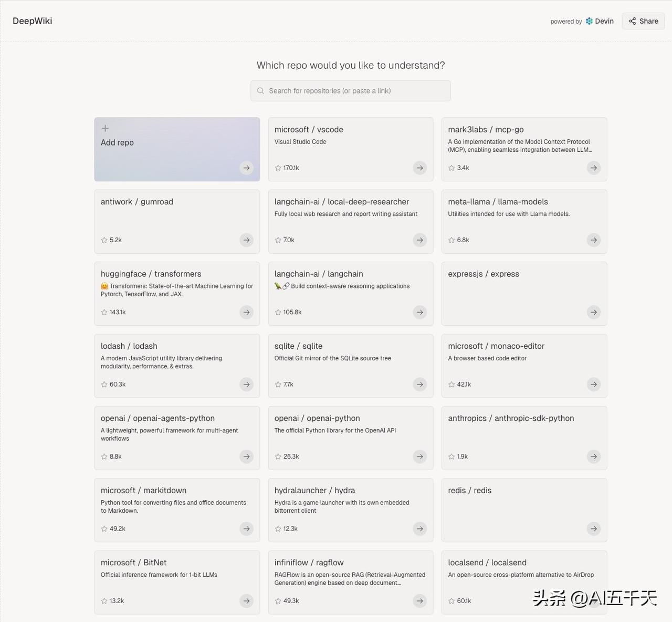Click the star icon on gumroad card
The height and width of the screenshot is (622, 672).
click(104, 240)
